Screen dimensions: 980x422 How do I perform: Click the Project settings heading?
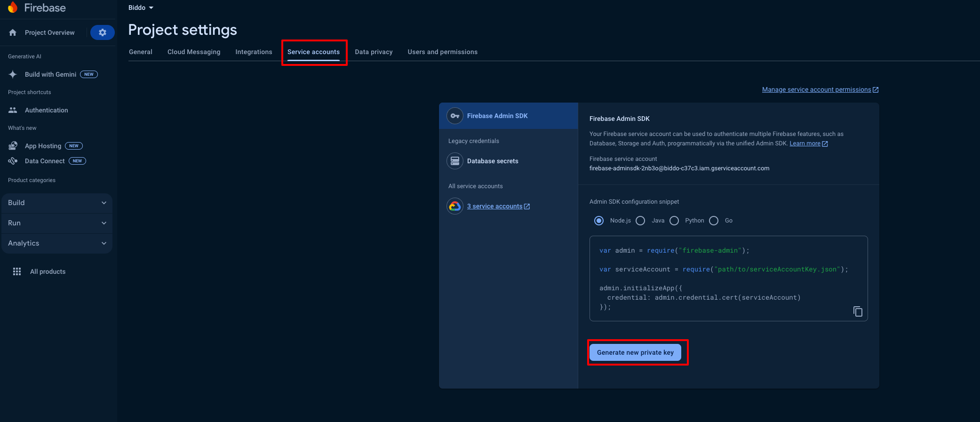pyautogui.click(x=183, y=30)
